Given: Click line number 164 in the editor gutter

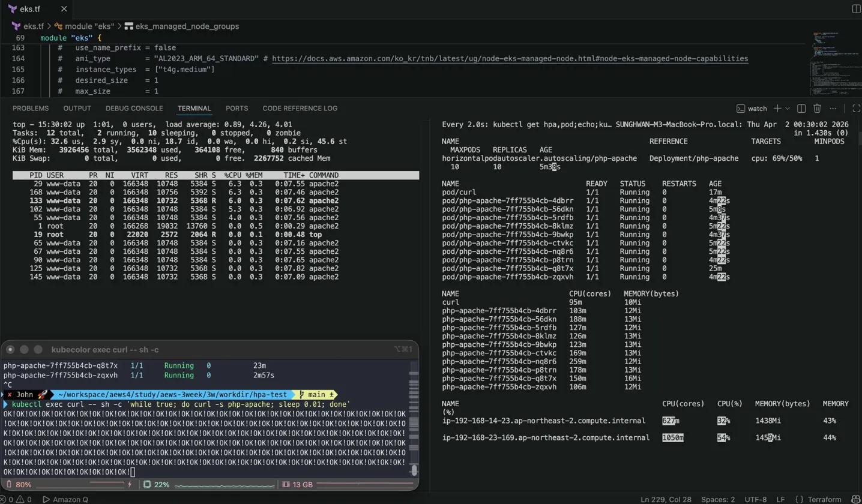Looking at the screenshot, I should point(19,59).
